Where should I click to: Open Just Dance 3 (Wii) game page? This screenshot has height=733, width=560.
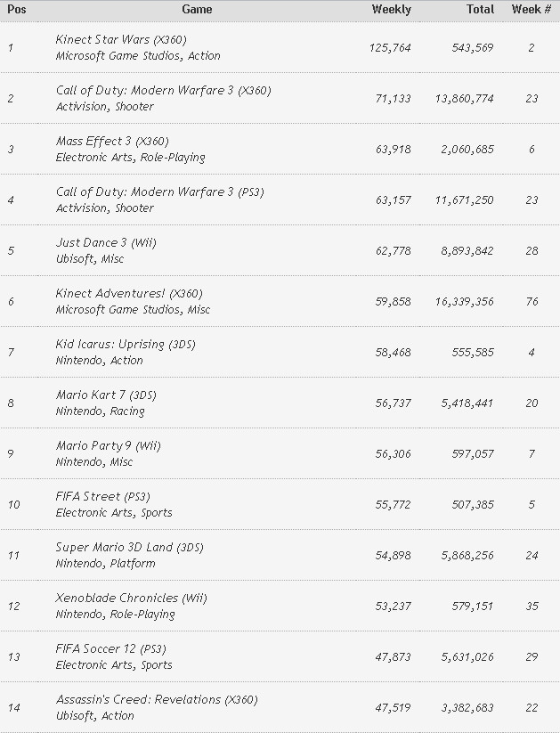click(105, 243)
